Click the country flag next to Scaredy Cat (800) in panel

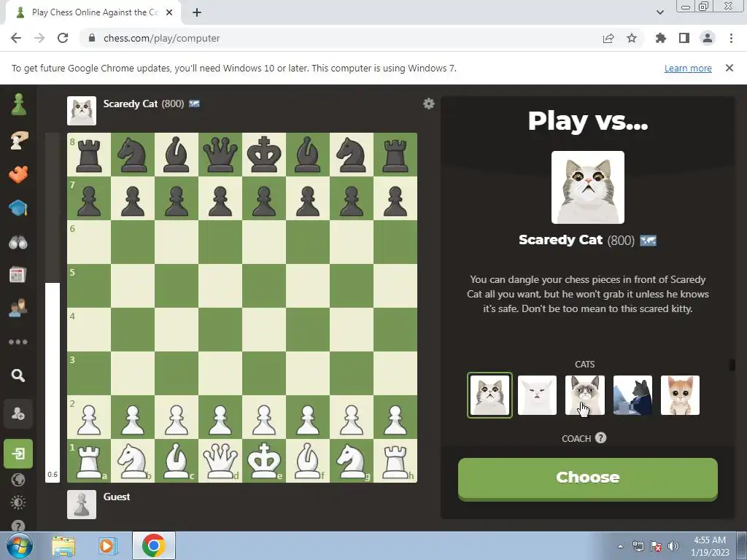point(648,241)
